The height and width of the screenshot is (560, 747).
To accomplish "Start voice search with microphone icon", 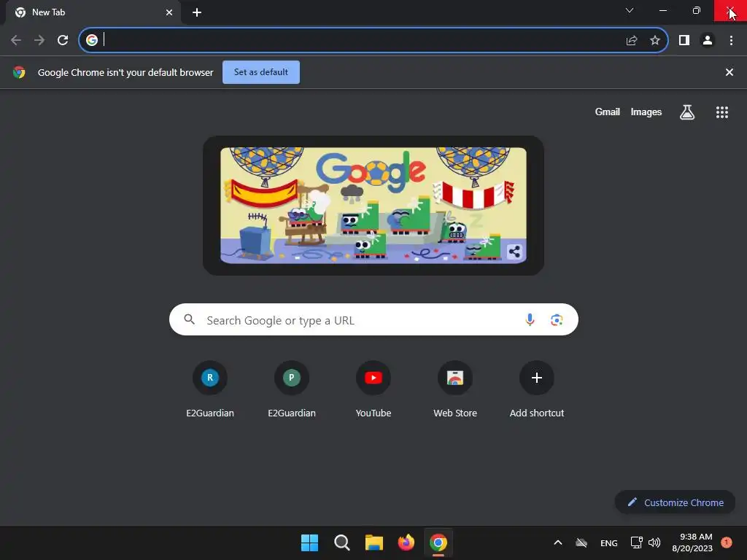I will click(x=530, y=320).
